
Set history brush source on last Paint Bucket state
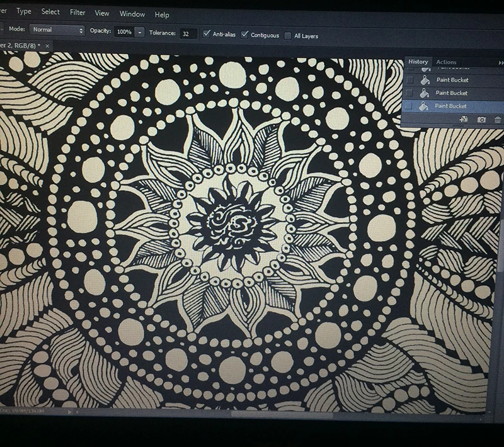coord(408,106)
